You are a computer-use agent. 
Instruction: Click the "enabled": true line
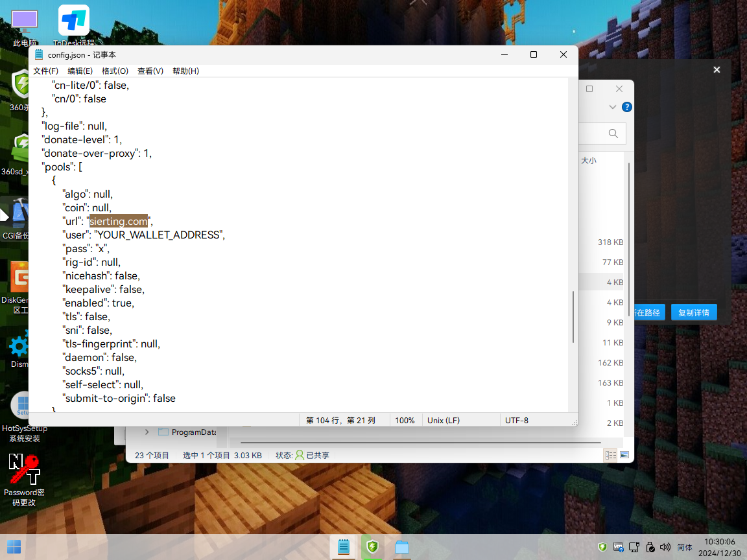click(98, 303)
